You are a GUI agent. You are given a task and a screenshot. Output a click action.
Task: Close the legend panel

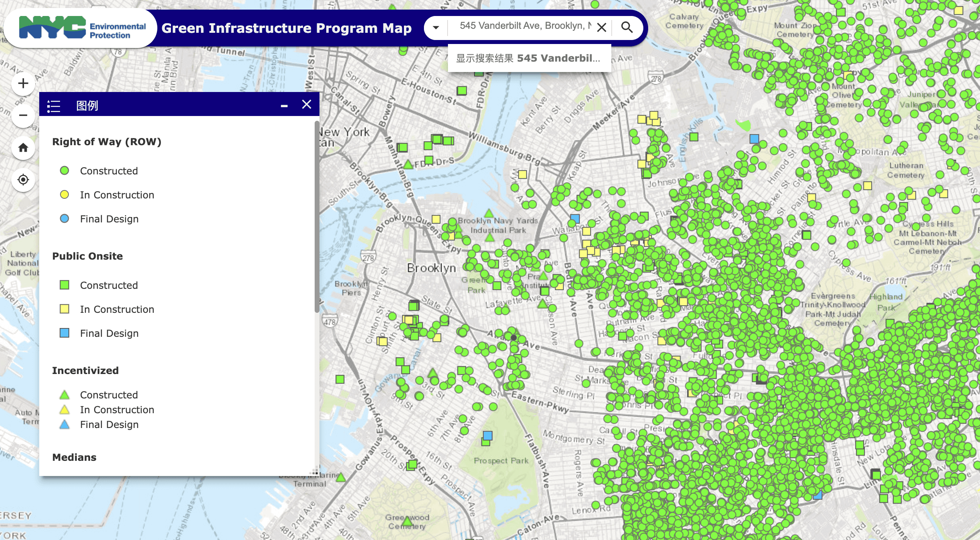point(307,104)
